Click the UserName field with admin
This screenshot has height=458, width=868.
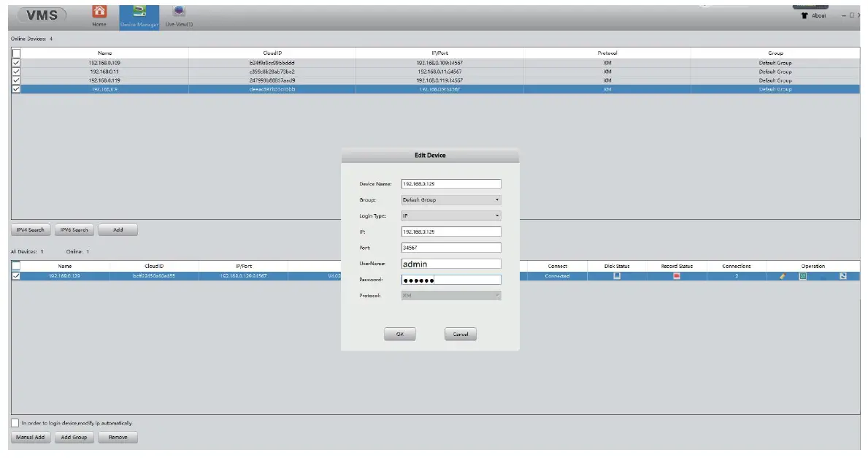point(451,264)
